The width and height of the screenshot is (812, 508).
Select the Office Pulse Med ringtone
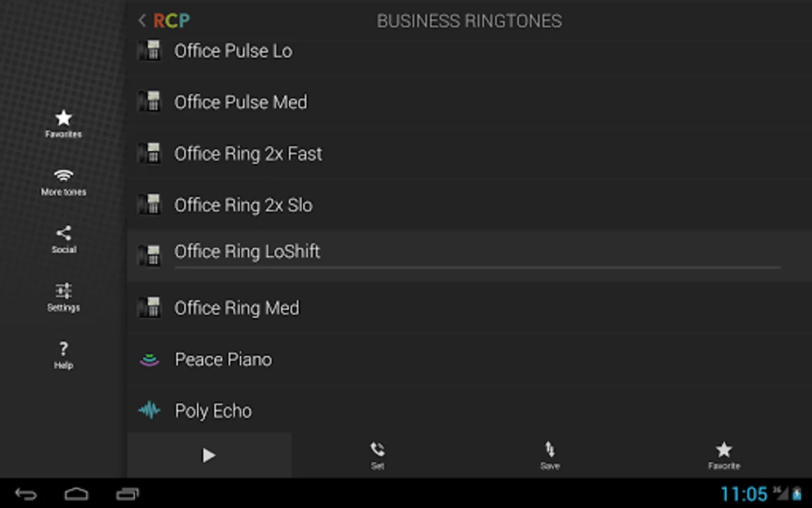pyautogui.click(x=240, y=103)
